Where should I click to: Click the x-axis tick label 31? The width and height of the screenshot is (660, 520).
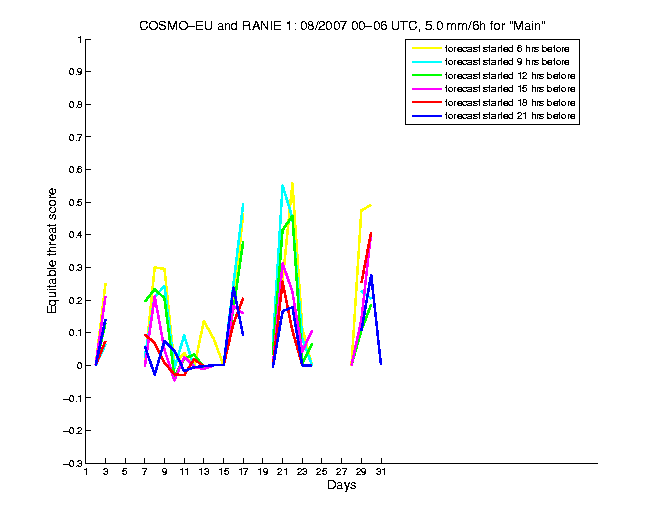381,473
